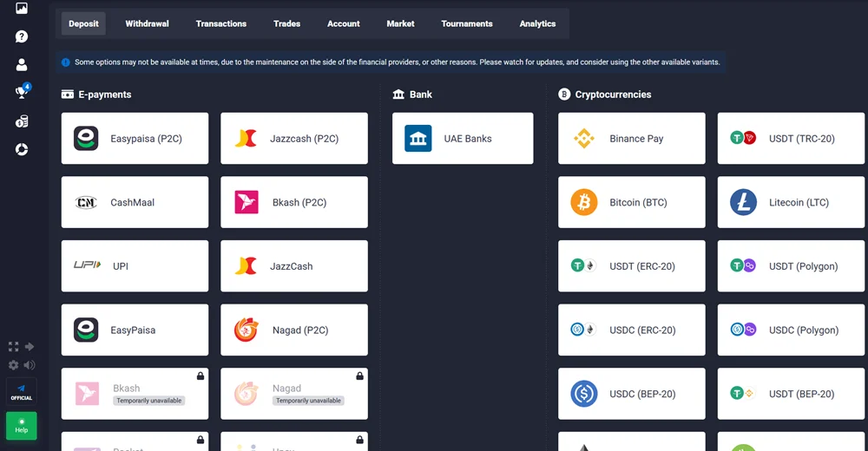This screenshot has width=868, height=451.
Task: Click the Bank section heading
Action: click(412, 95)
